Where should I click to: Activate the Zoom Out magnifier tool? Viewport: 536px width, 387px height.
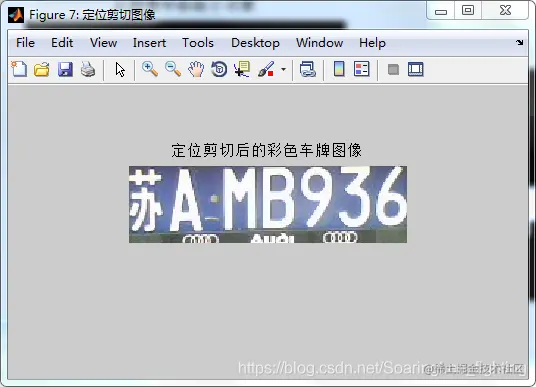[173, 69]
